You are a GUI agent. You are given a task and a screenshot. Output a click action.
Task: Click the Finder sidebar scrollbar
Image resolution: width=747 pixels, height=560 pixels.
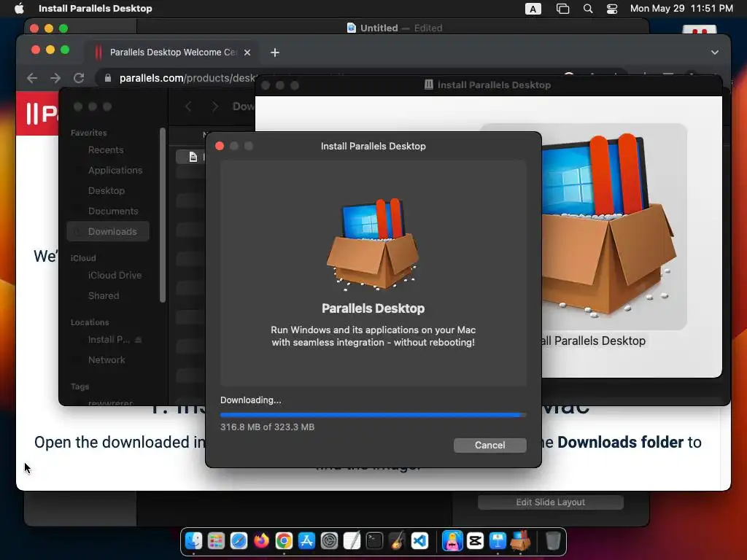pos(163,214)
